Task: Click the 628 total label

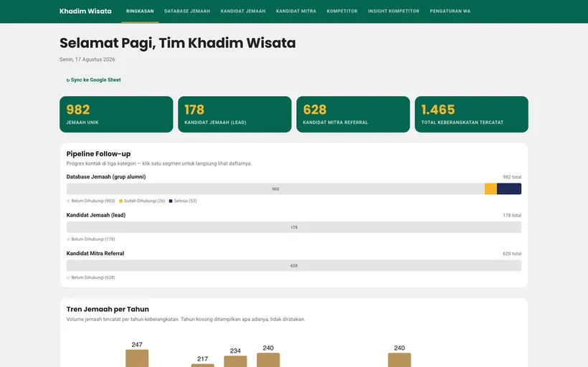Action: coord(512,254)
